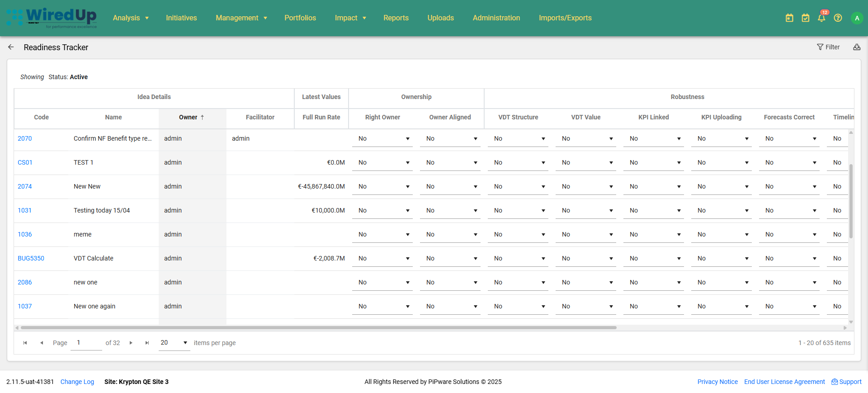Open Owner Aligned dropdown for idea 2074
This screenshot has height=393, width=868.
(450, 187)
